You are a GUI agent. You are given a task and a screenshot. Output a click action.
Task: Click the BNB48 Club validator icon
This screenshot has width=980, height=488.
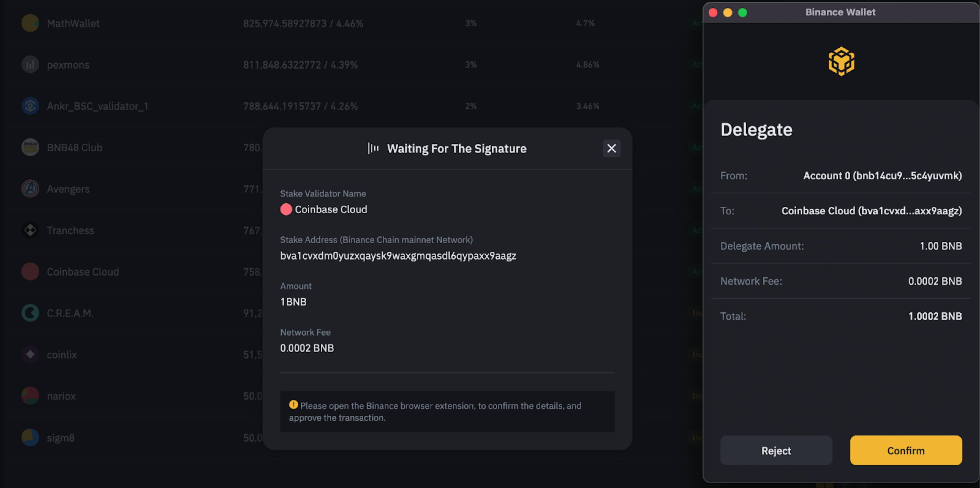click(x=30, y=148)
